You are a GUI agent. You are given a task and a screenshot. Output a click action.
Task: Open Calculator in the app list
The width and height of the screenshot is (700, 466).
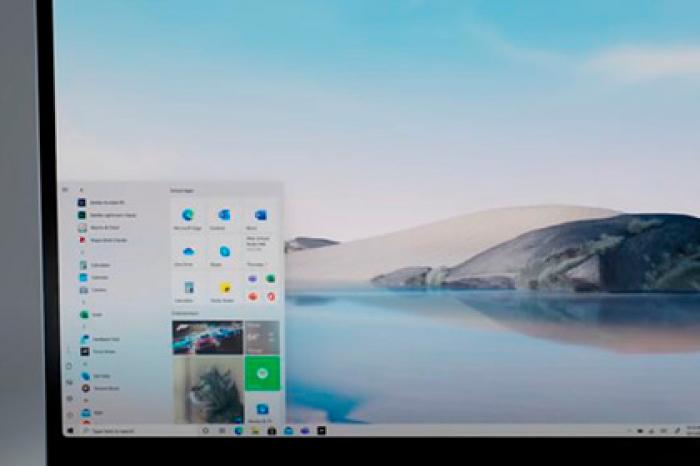[x=94, y=265]
